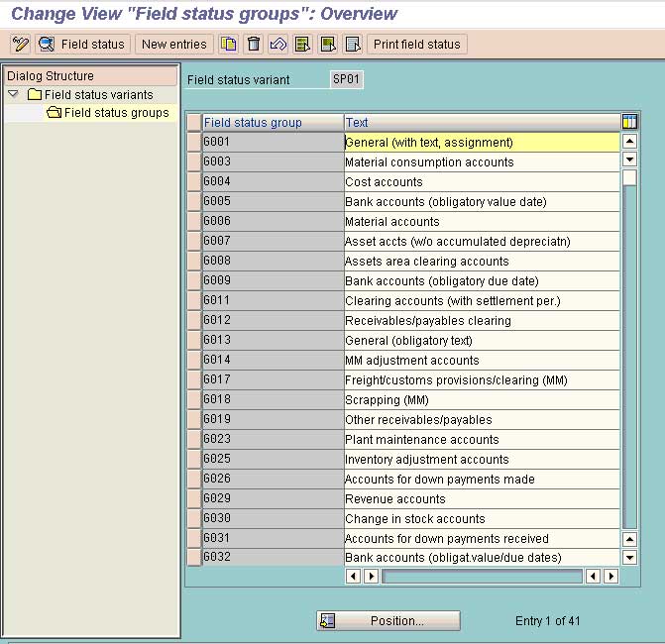Screen dimensions: 665x644
Task: Click Bank accounts (obligatory value date) cell
Action: point(483,202)
